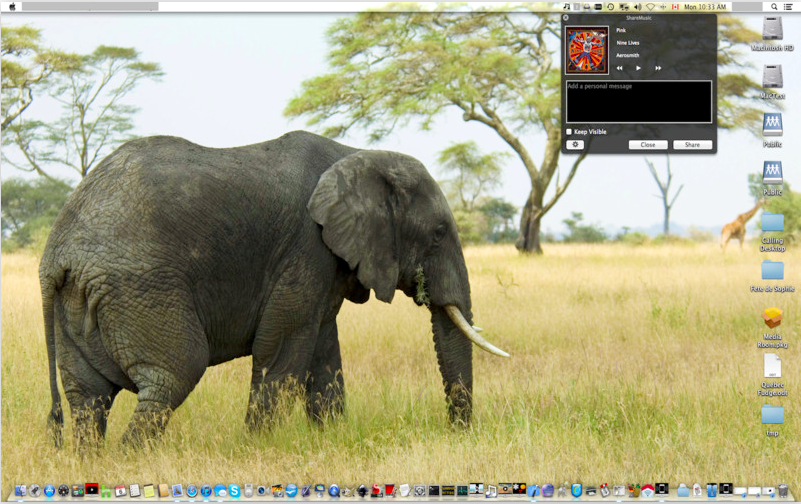The image size is (801, 504).
Task: Skip to next track in ShareMusic
Action: pyautogui.click(x=658, y=68)
